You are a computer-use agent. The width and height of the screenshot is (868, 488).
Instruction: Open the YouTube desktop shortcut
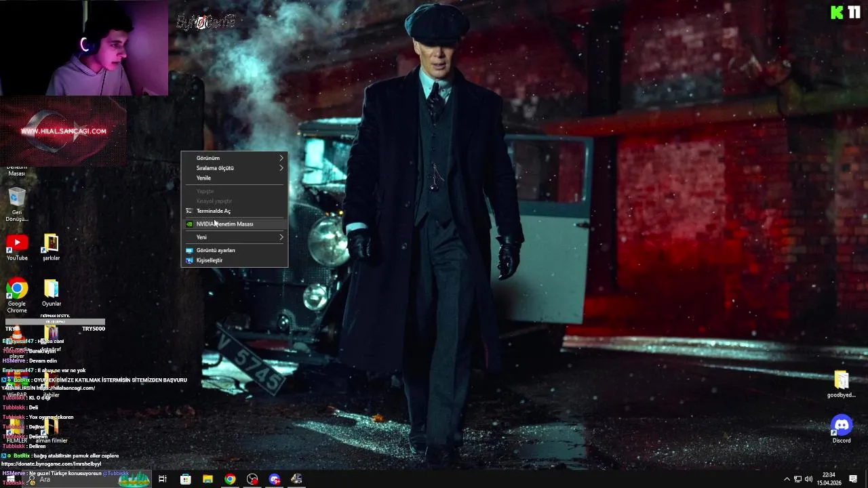point(17,247)
